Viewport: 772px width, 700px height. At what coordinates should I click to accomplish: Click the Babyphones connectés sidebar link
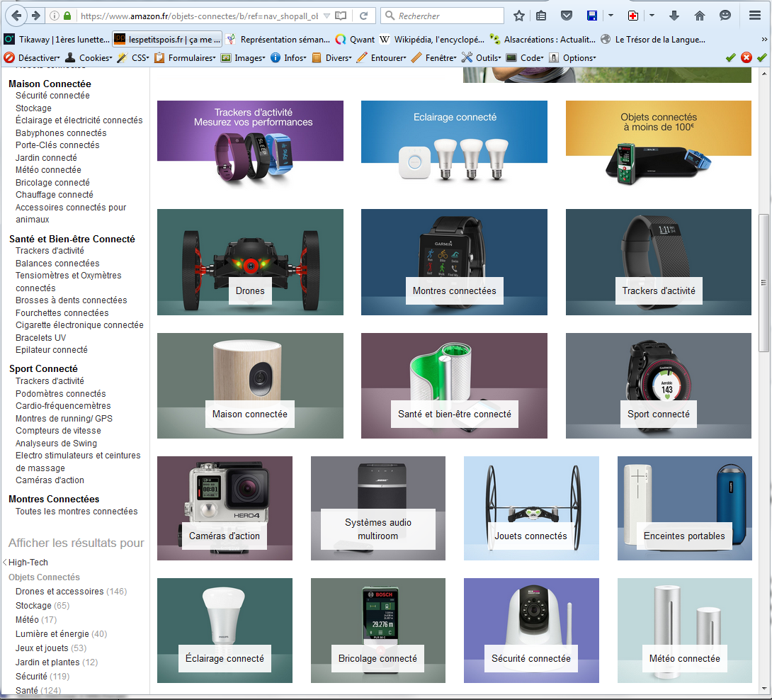(x=61, y=133)
